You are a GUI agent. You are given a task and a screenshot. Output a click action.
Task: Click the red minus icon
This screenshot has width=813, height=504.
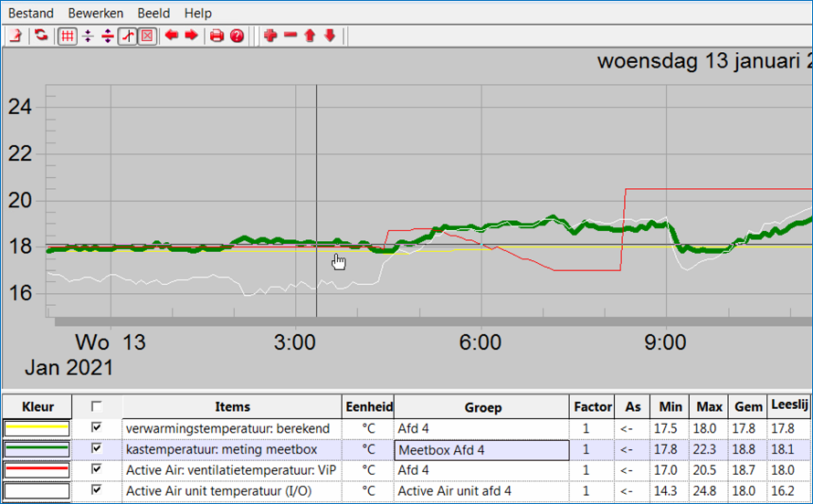click(x=290, y=36)
